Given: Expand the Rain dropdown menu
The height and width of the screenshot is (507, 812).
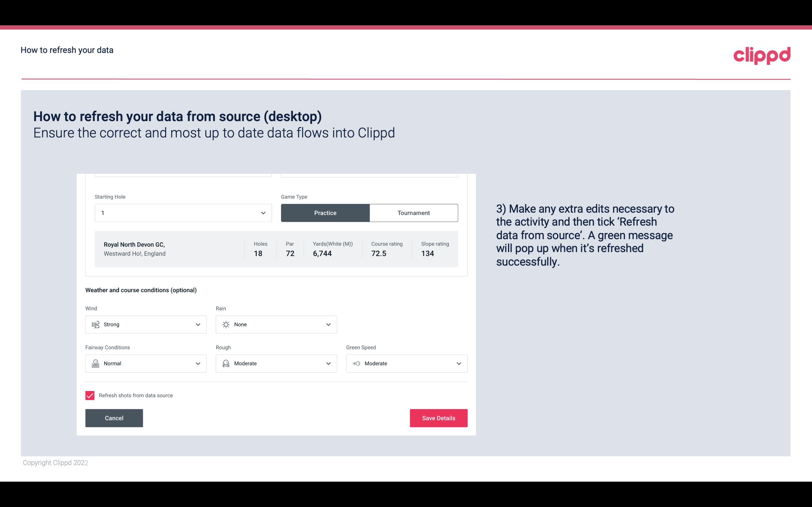Looking at the screenshot, I should click(x=327, y=324).
